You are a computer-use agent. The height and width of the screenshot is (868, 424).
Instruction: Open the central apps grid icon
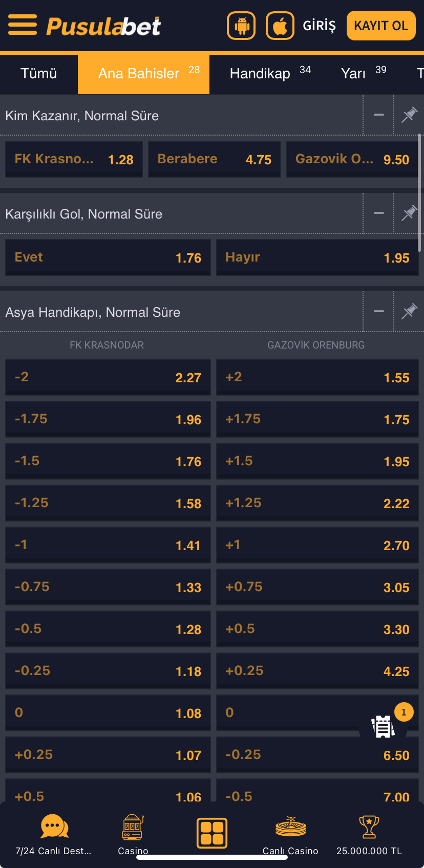point(211,833)
